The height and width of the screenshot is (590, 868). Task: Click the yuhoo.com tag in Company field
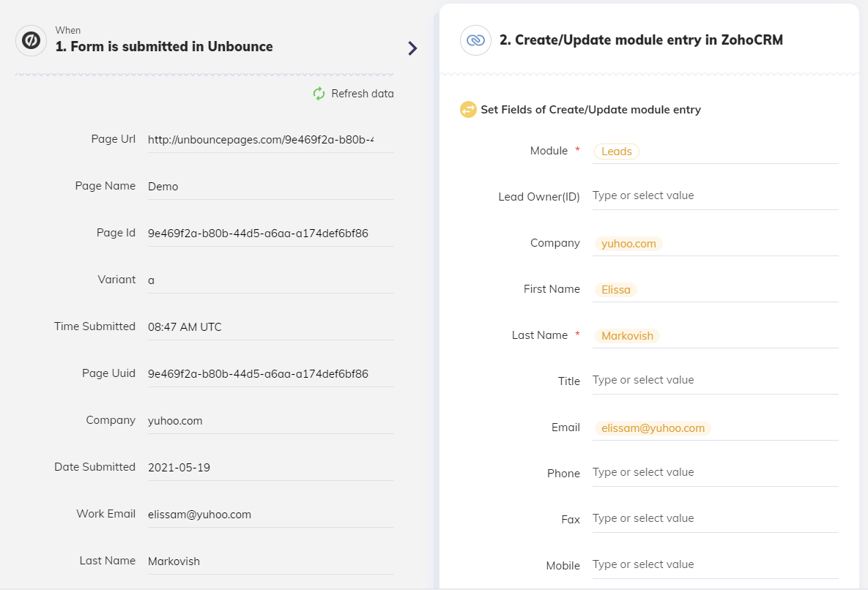(x=628, y=244)
